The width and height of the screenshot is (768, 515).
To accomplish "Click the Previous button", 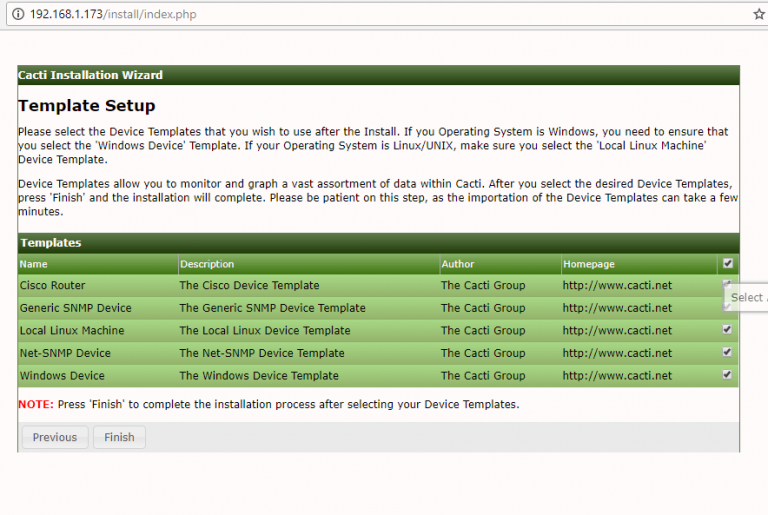I will 55,437.
